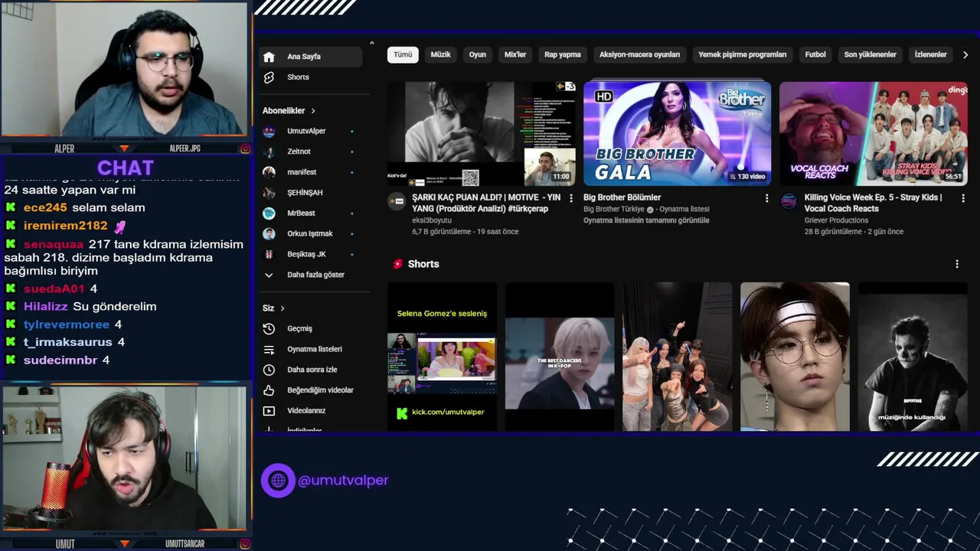Open the short with glasses and headband

pyautogui.click(x=795, y=357)
